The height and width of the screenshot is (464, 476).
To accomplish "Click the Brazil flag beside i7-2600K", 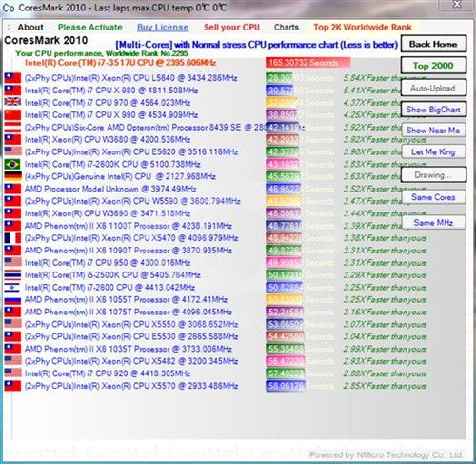I will (12, 164).
